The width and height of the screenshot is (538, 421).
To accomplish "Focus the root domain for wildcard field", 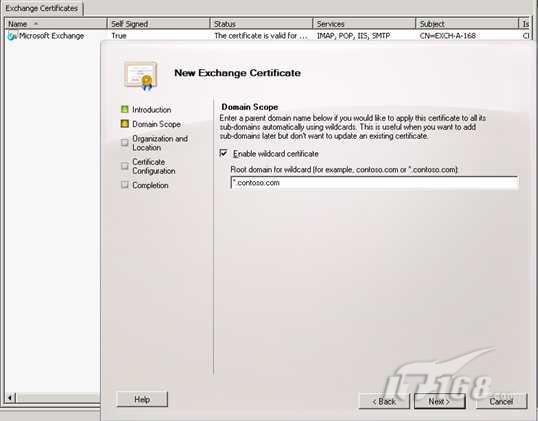I will pos(374,183).
